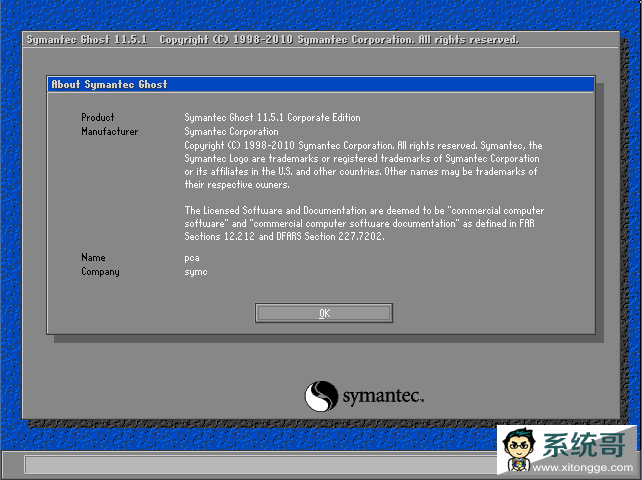Screen dimensions: 642x480
Task: Click the Company label
Action: [x=100, y=272]
